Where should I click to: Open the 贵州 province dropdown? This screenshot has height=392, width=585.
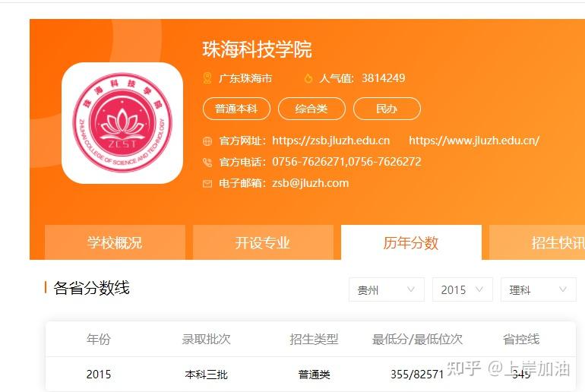click(387, 289)
